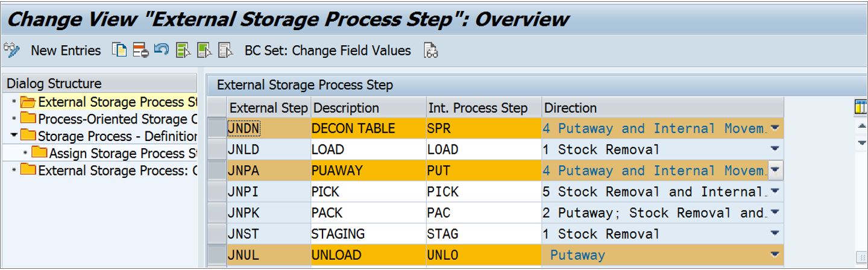The height and width of the screenshot is (270, 868).
Task: Click BC Set: Change Field Values
Action: (x=327, y=51)
